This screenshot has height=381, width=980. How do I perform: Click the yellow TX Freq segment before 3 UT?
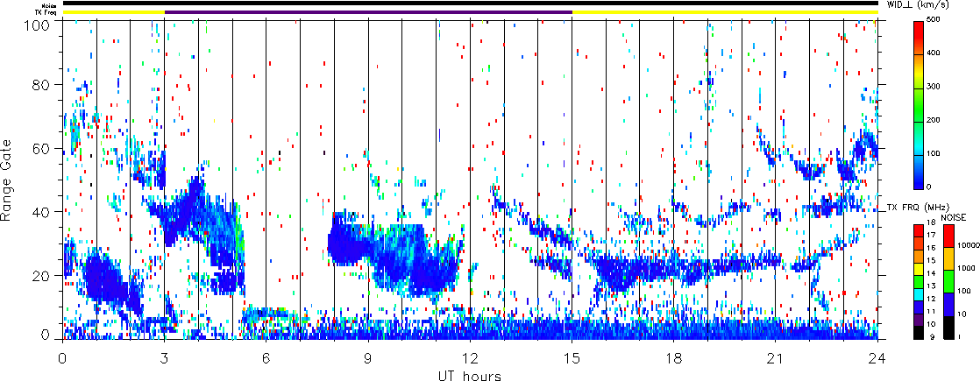[113, 12]
